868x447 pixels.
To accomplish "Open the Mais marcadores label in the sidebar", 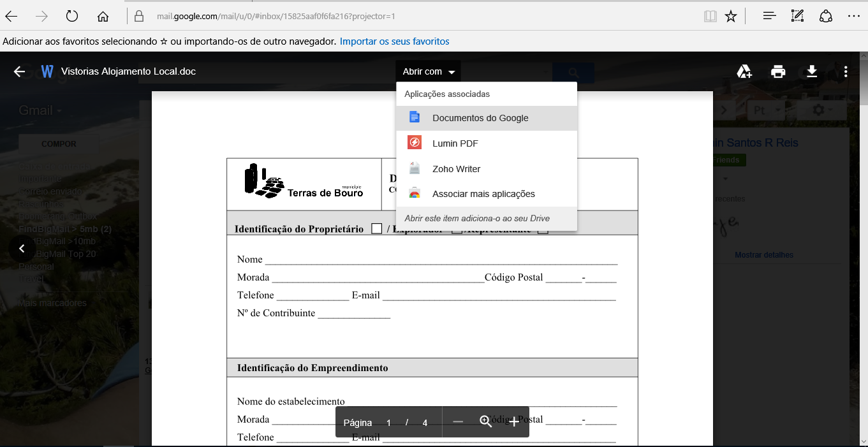I will (52, 303).
